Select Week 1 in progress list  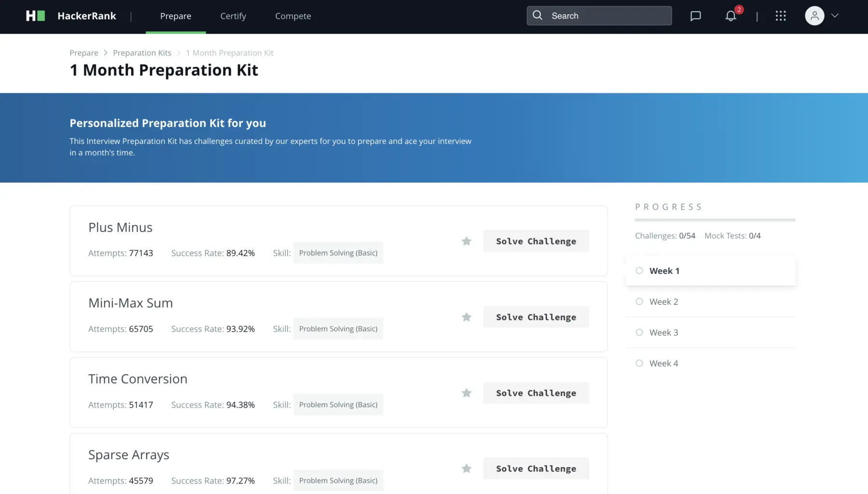(x=664, y=271)
